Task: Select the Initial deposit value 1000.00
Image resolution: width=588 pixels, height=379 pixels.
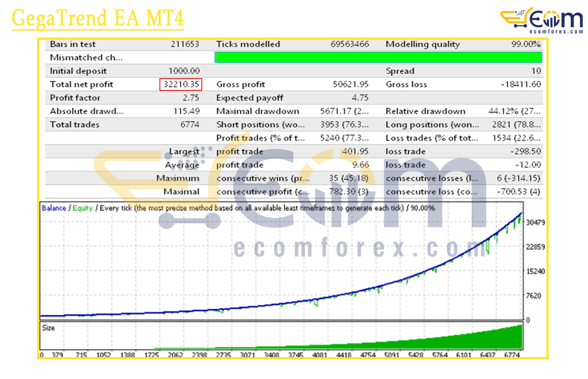Action: coord(184,71)
